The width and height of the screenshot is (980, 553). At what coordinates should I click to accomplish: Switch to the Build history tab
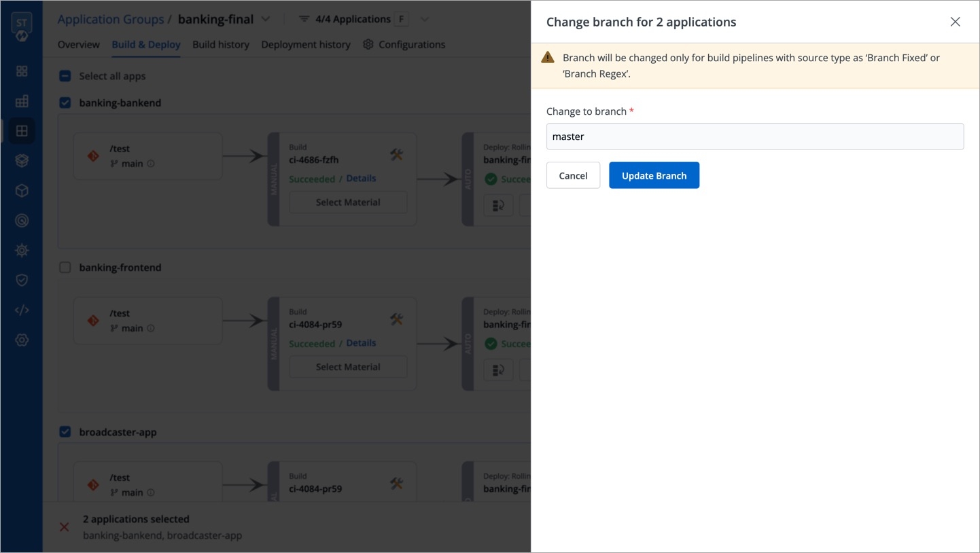click(221, 45)
